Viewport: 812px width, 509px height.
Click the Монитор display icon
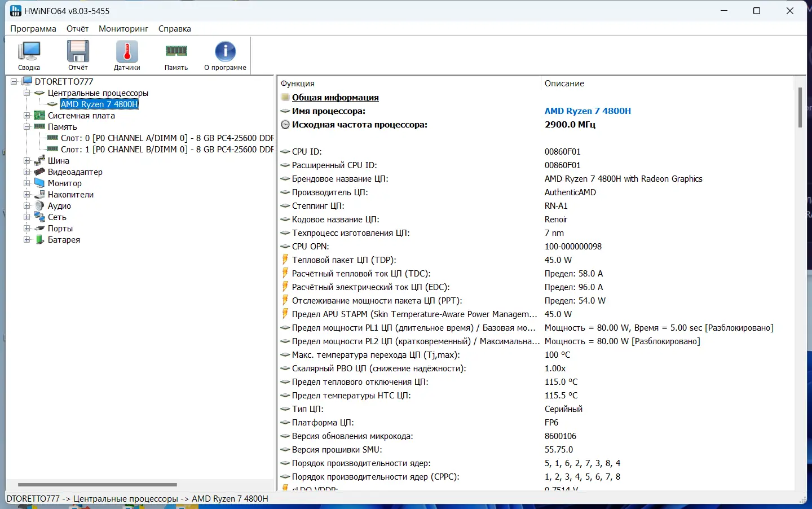(39, 183)
